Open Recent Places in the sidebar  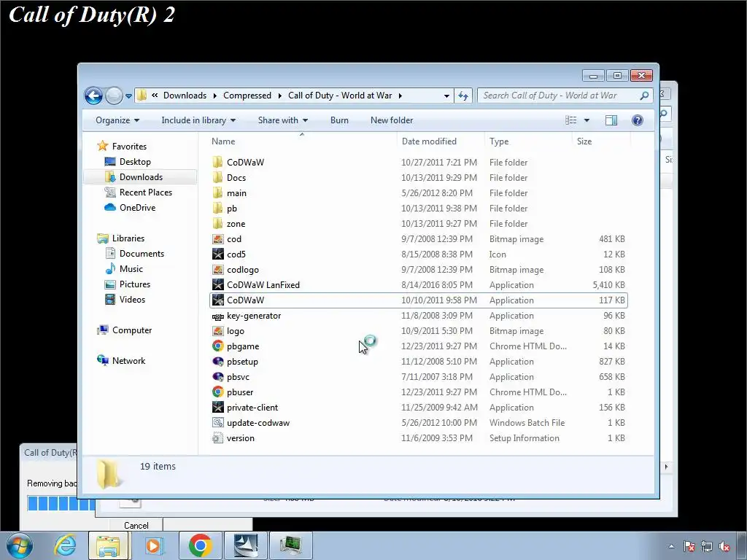(x=138, y=192)
